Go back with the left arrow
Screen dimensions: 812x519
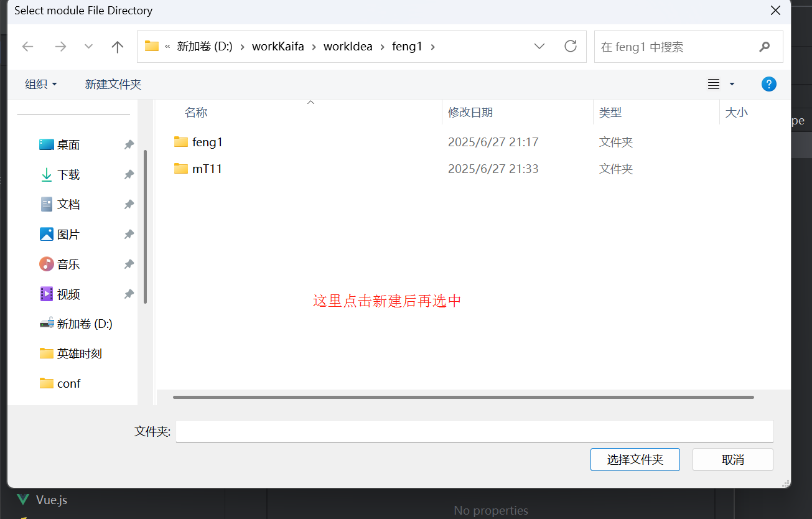click(27, 47)
